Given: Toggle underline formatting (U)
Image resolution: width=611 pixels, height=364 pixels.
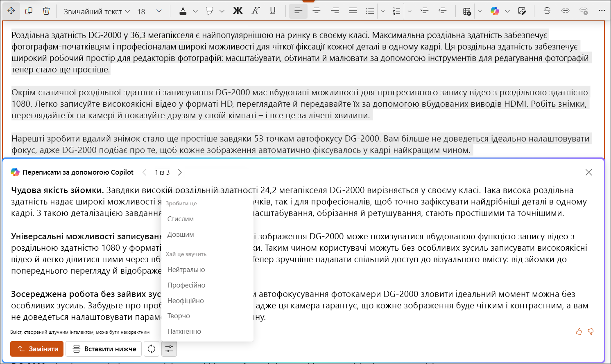Looking at the screenshot, I should (x=273, y=11).
